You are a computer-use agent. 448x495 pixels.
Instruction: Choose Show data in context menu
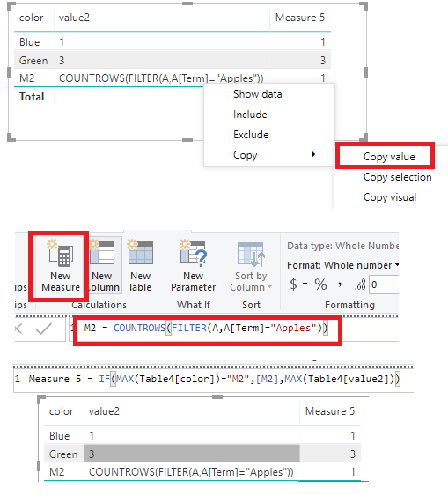click(257, 94)
